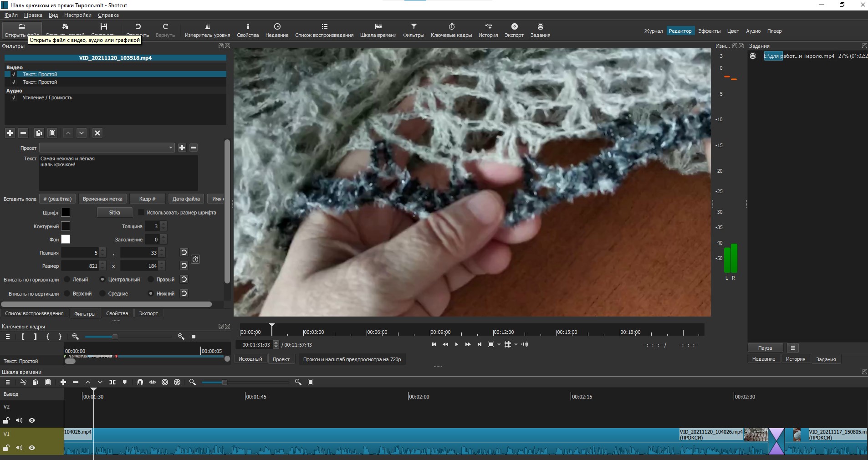This screenshot has height=460, width=868.
Task: Step the player timecode spinner up
Action: click(x=276, y=342)
